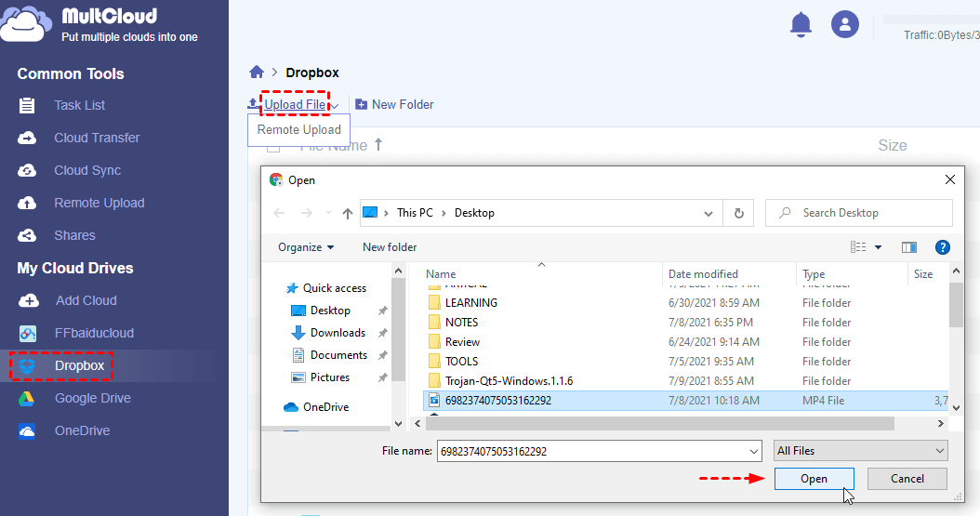Select the Dropbox drive icon

[x=27, y=366]
